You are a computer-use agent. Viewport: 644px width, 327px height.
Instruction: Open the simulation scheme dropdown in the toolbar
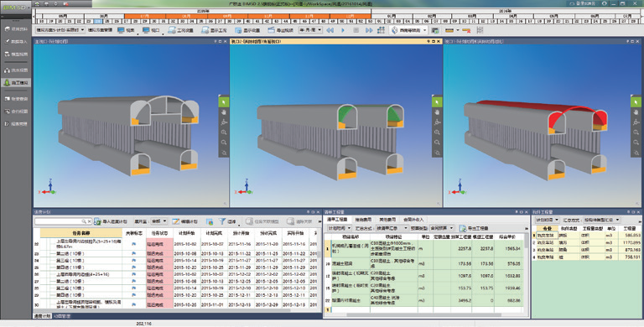[x=60, y=30]
